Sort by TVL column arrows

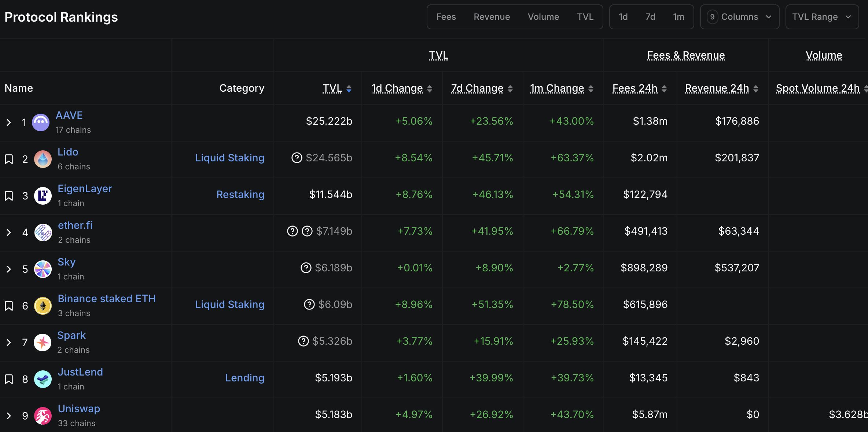[349, 89]
